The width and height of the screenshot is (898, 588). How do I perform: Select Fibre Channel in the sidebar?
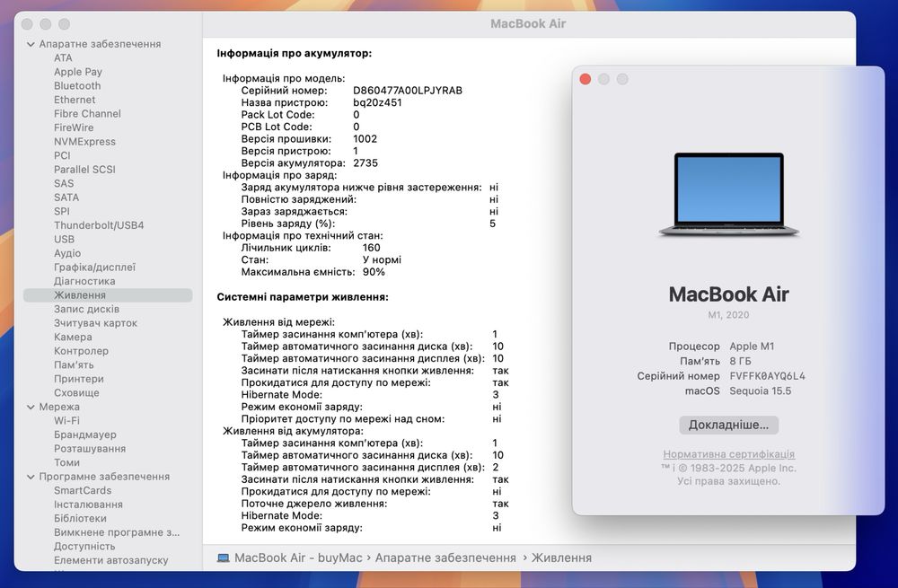click(87, 113)
